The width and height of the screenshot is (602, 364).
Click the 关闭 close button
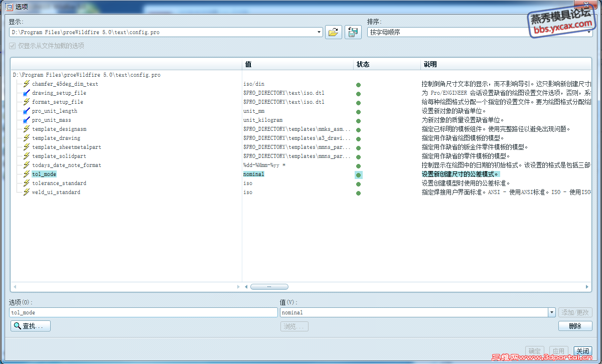coord(582,351)
